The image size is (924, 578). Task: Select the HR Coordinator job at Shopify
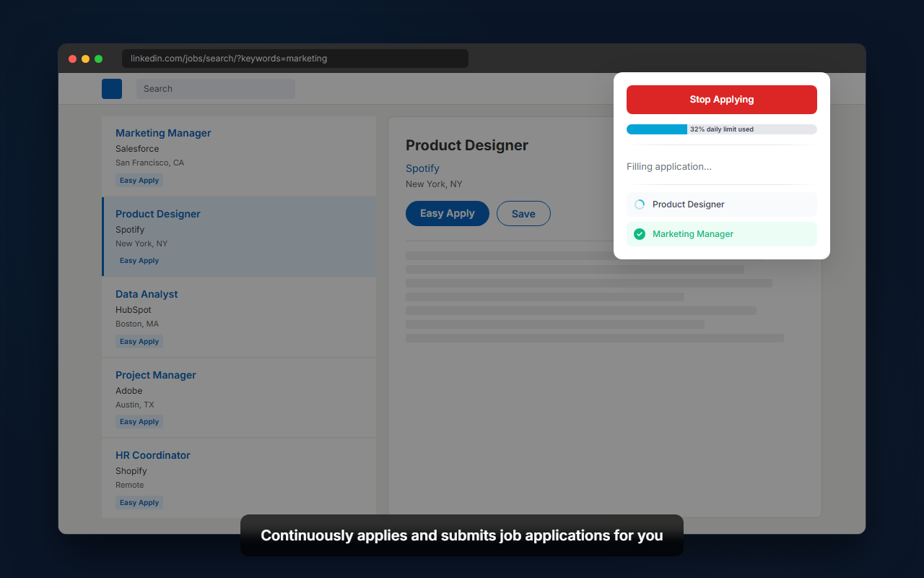153,455
